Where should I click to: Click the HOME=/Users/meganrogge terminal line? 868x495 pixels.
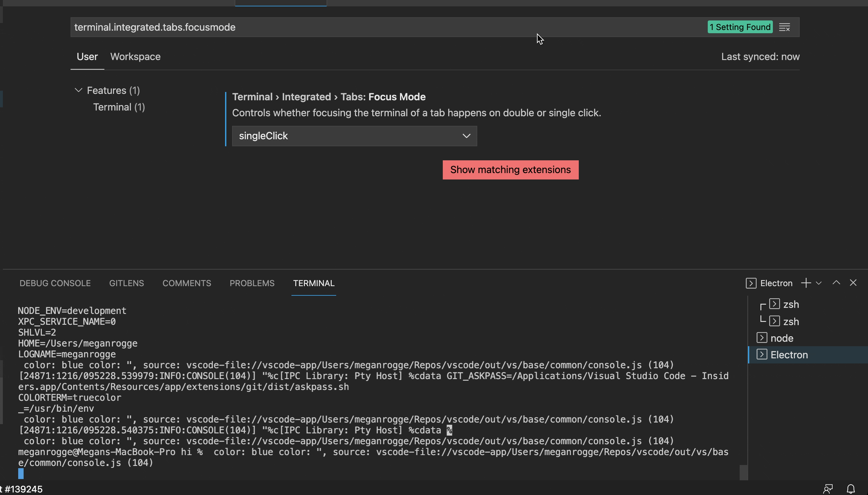click(x=78, y=343)
